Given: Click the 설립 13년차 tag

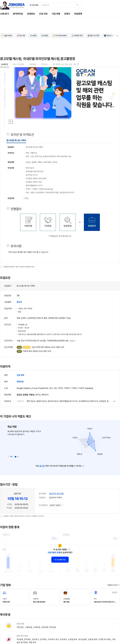Looking at the screenshot, I should click(x=7, y=35).
